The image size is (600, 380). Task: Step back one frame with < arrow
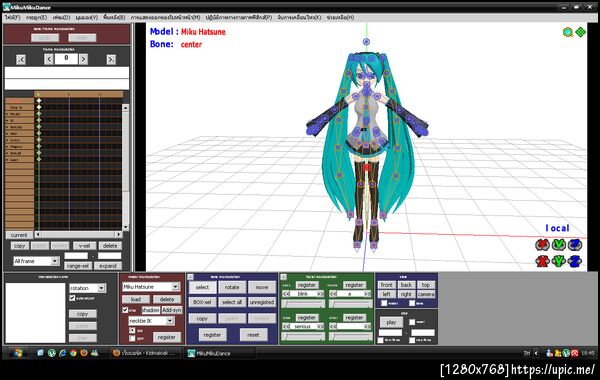(49, 59)
